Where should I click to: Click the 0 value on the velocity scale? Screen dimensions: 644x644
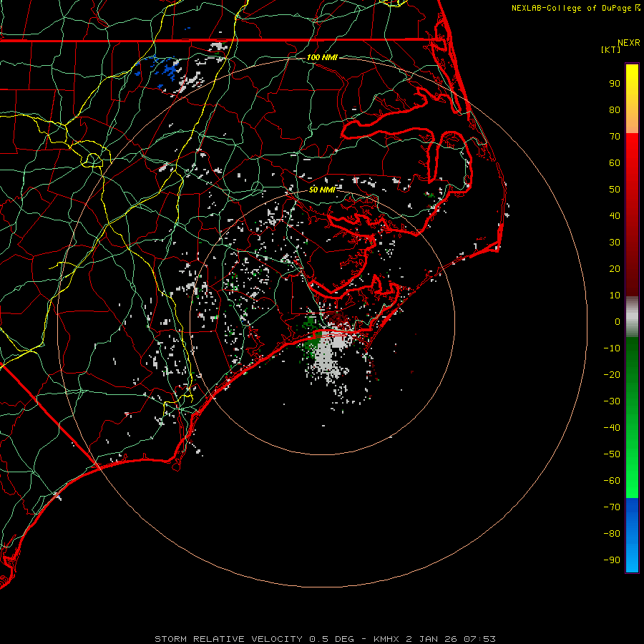click(618, 321)
